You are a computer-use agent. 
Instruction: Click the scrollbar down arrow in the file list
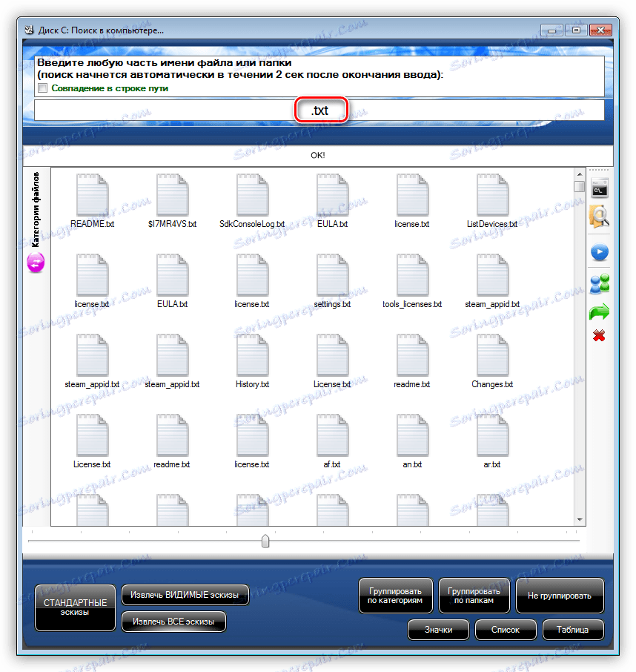click(x=580, y=520)
